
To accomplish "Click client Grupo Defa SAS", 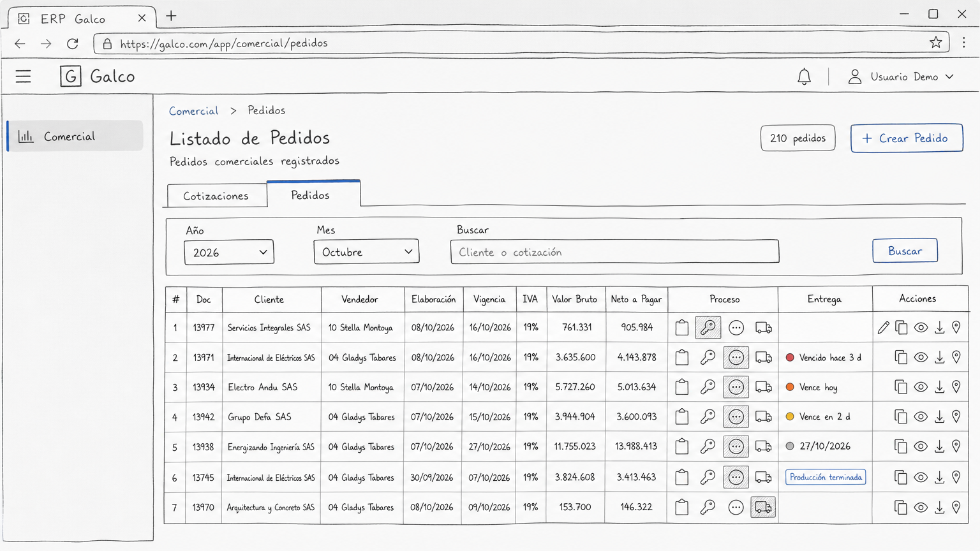I will tap(259, 417).
